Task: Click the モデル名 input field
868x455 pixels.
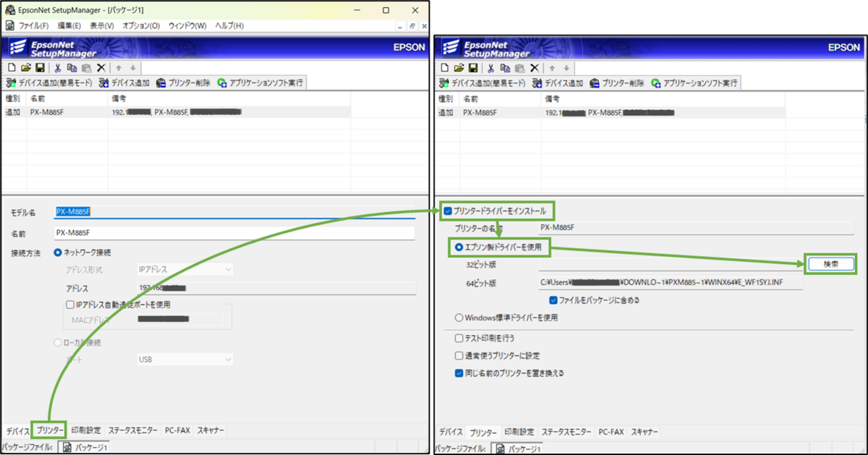Action: coord(234,212)
